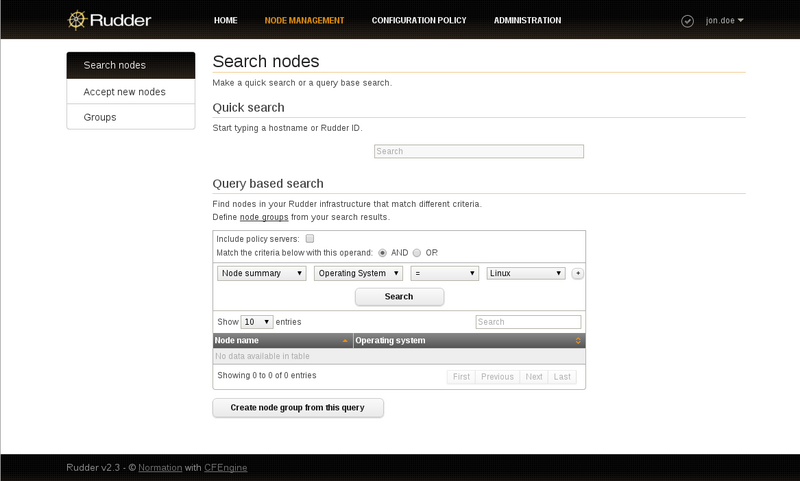The height and width of the screenshot is (481, 800).
Task: Toggle Include policy servers checkbox
Action: point(310,238)
